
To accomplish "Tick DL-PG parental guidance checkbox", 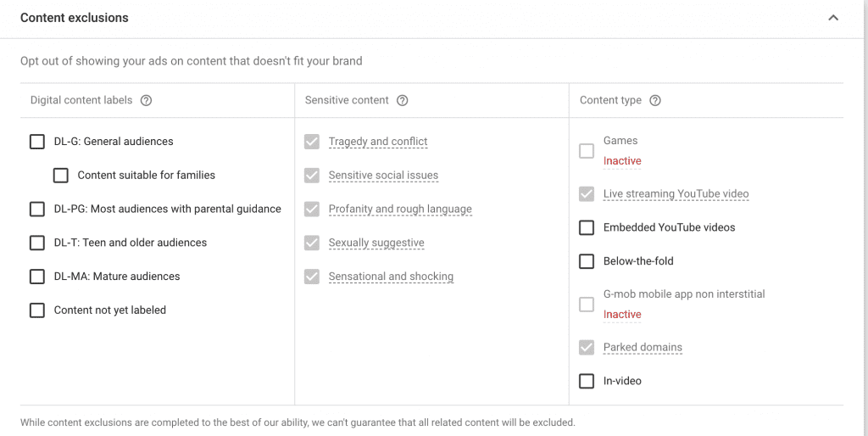I will 37,209.
